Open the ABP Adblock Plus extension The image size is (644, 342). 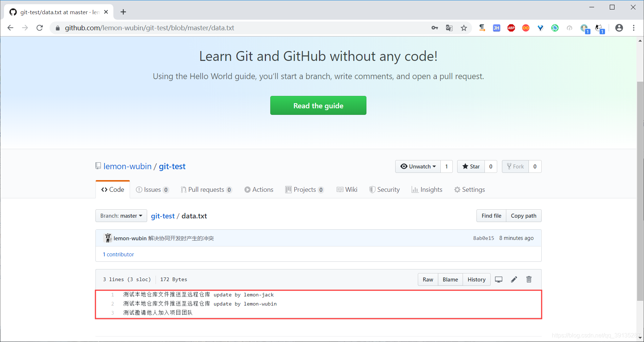[x=511, y=28]
